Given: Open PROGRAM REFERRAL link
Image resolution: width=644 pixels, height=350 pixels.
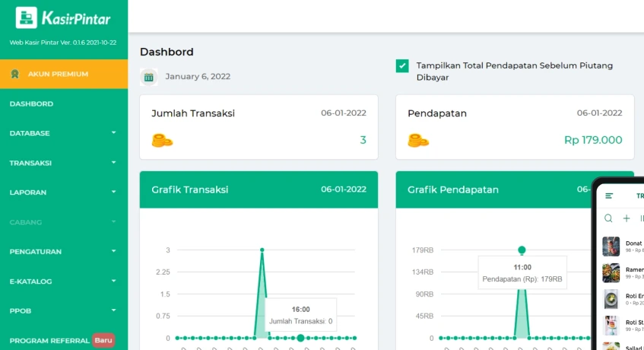Looking at the screenshot, I should (x=49, y=340).
